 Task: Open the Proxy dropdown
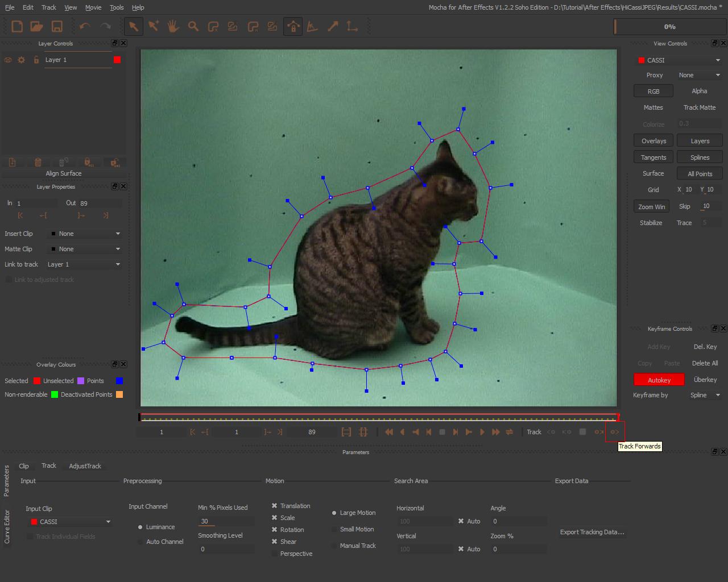pyautogui.click(x=699, y=75)
